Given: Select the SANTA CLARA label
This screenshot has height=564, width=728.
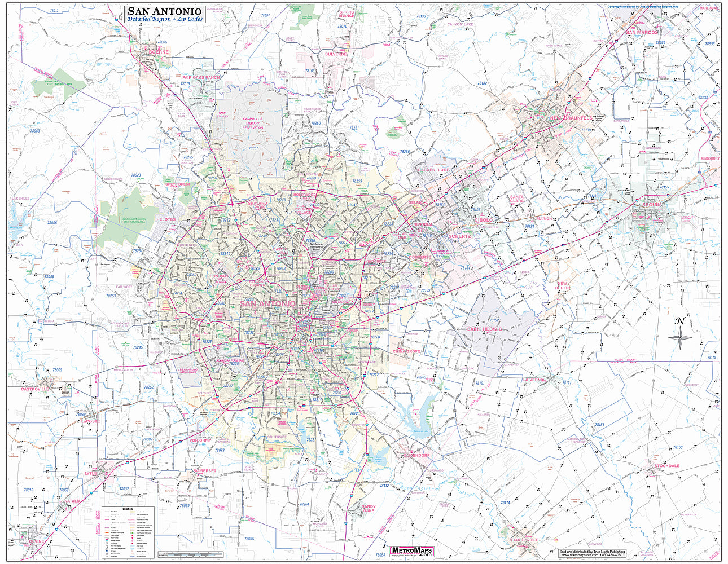Looking at the screenshot, I should (517, 199).
